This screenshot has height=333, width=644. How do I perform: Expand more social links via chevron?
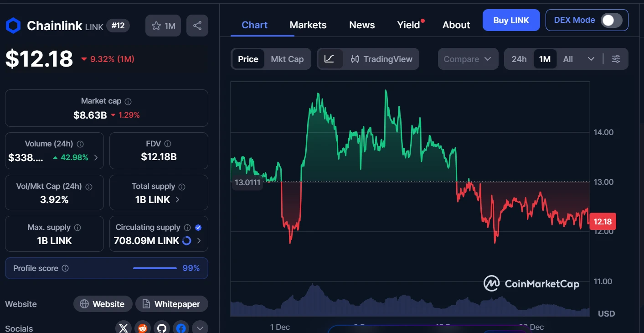[x=200, y=328]
